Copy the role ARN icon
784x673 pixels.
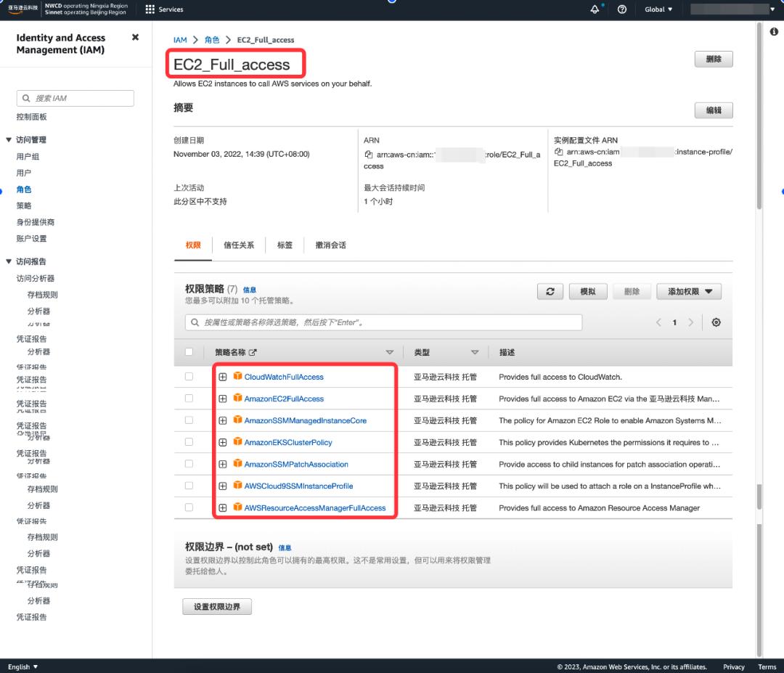pos(369,154)
